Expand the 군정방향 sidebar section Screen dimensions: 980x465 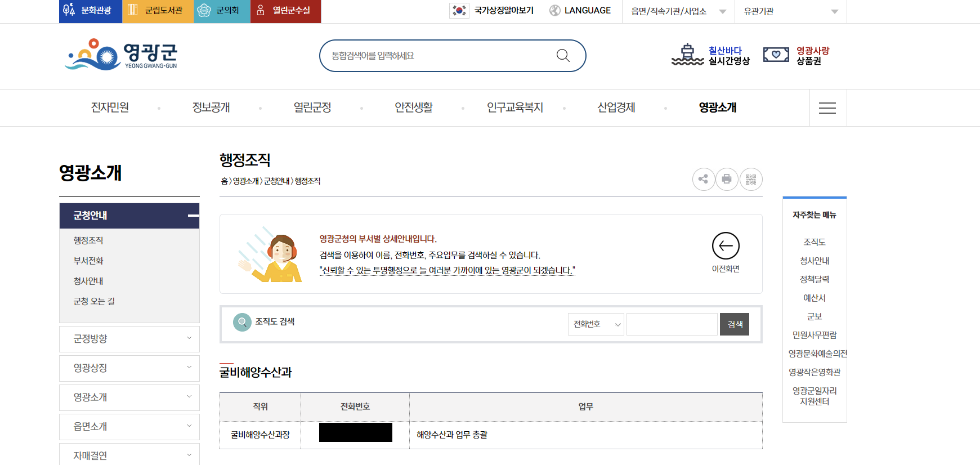(x=129, y=339)
